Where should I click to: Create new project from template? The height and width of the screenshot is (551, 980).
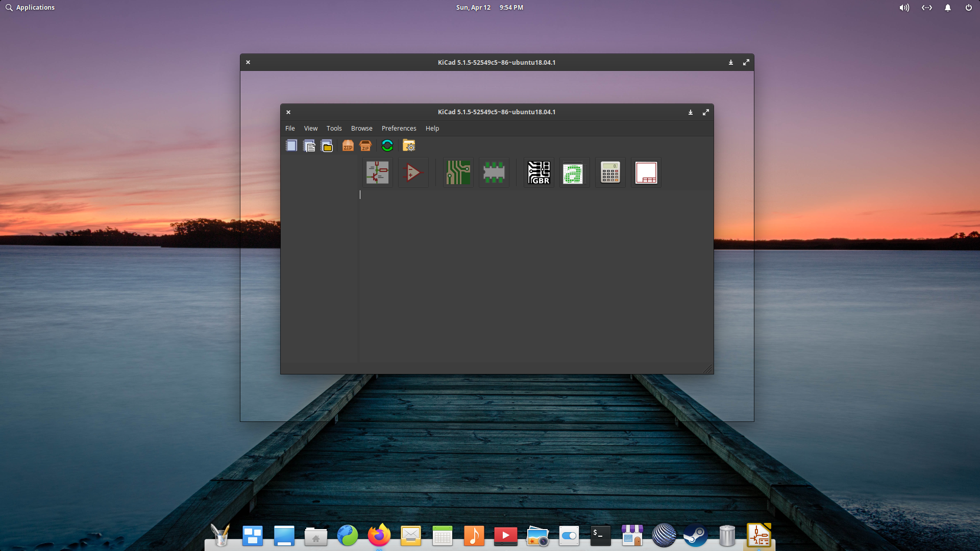tap(309, 145)
